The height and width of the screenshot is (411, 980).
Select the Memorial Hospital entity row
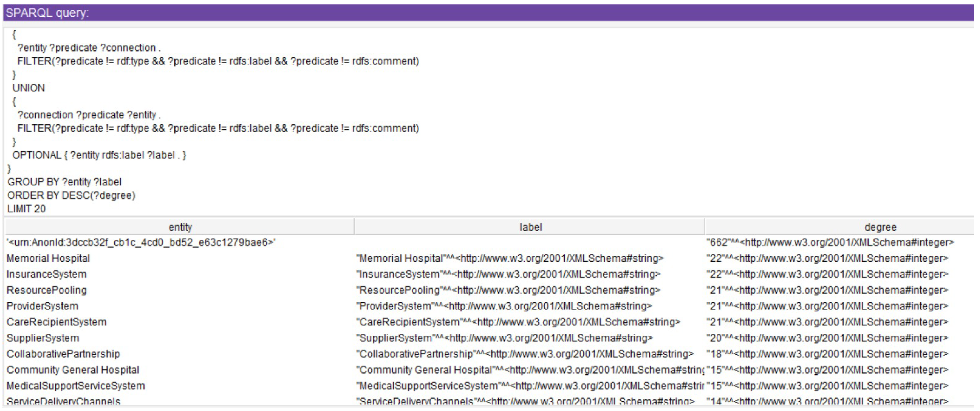pyautogui.click(x=48, y=258)
